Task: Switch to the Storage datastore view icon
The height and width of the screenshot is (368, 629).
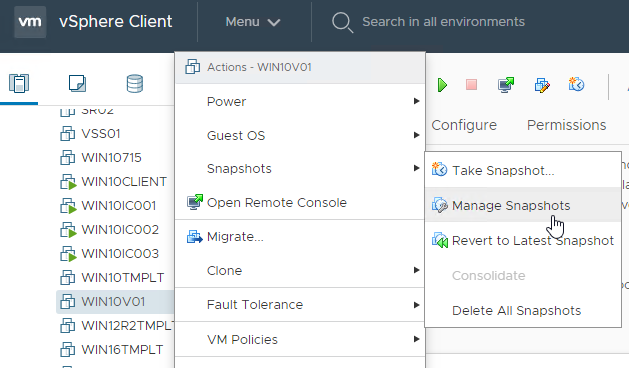Action: [x=134, y=83]
